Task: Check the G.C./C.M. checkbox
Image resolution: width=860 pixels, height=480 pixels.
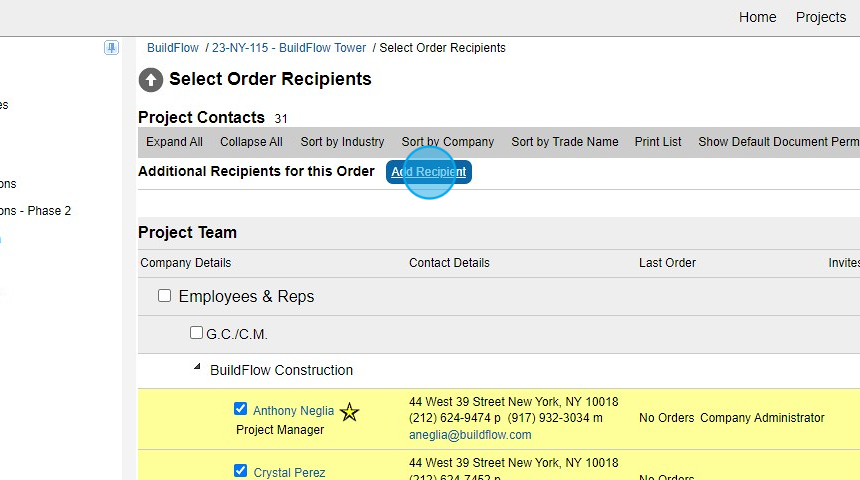Action: tap(196, 332)
